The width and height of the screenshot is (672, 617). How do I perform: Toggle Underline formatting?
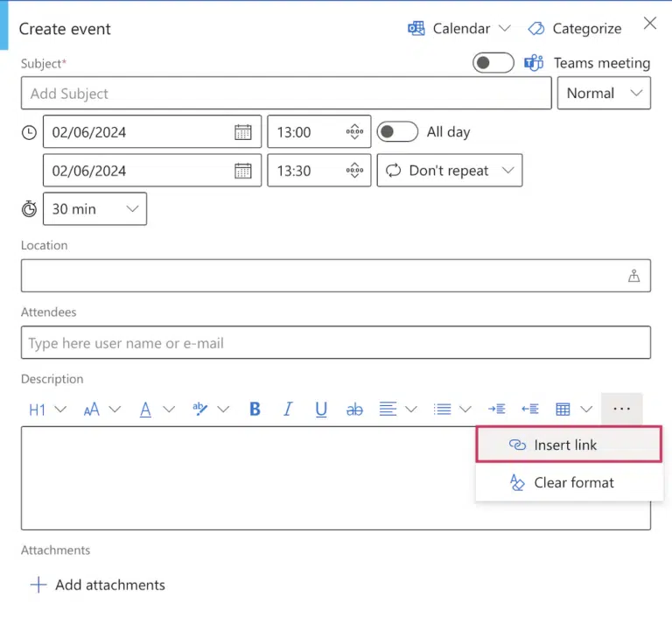click(x=321, y=410)
